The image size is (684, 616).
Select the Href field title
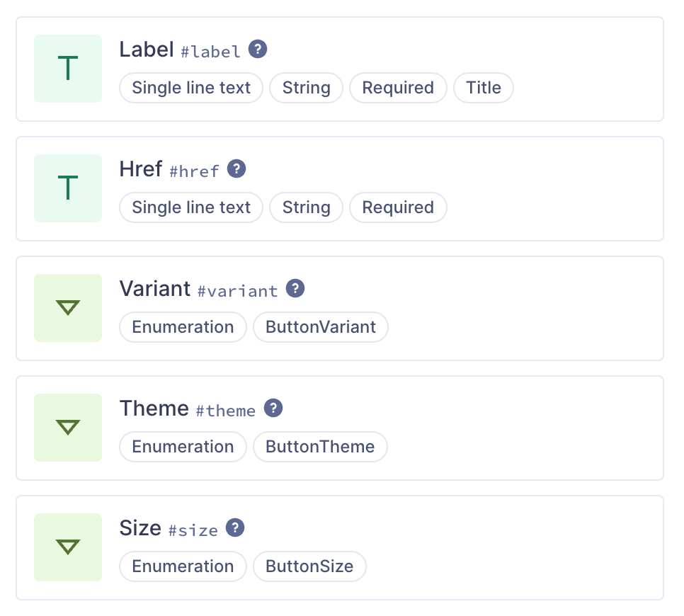coord(141,169)
